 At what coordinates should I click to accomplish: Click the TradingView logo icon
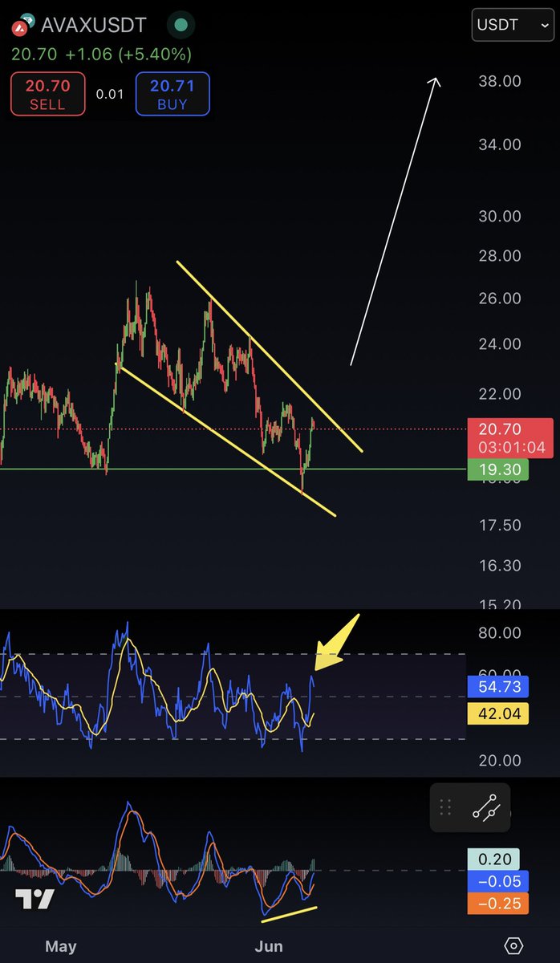coord(34,900)
